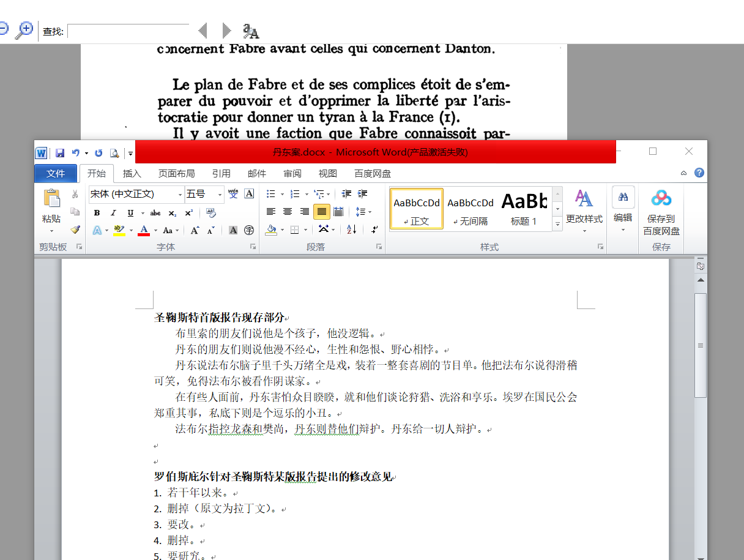Open the 页面布局 ribbon tab
The image size is (744, 560).
[x=176, y=174]
